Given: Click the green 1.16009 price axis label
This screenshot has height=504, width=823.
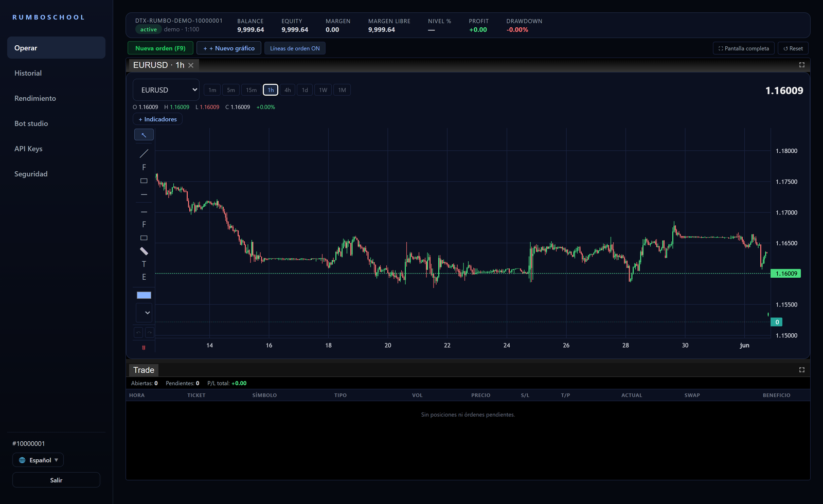Looking at the screenshot, I should pos(786,274).
